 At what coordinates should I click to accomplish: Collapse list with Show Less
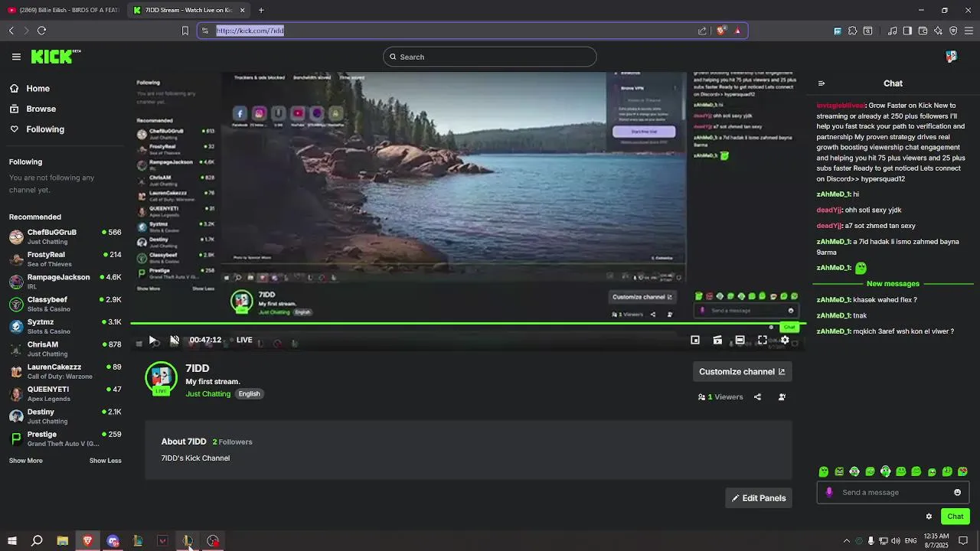[x=105, y=461]
